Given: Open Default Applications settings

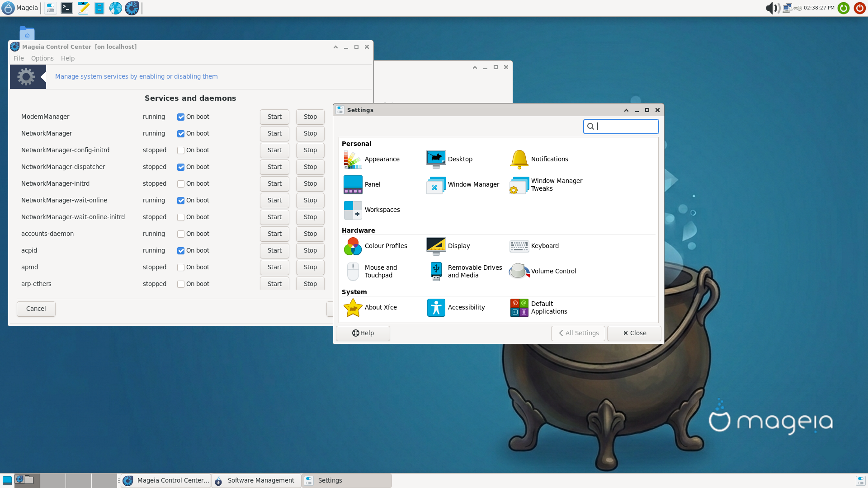Looking at the screenshot, I should [538, 307].
